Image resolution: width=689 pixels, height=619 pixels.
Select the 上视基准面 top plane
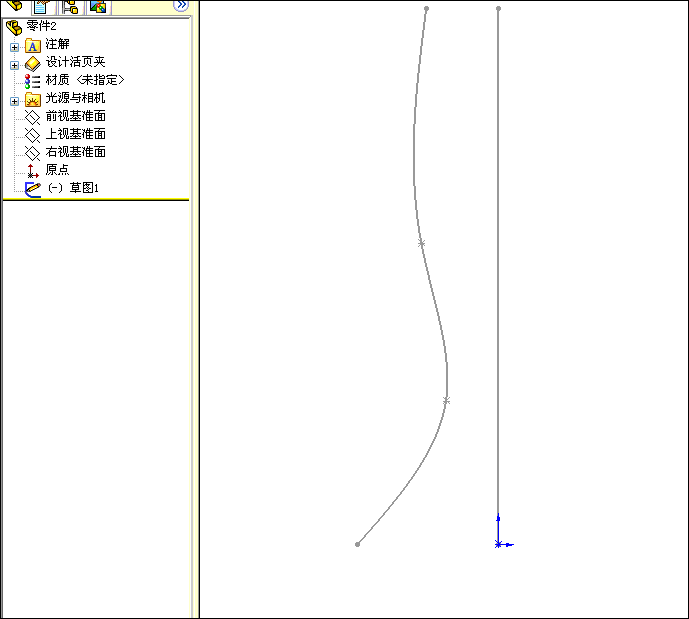pos(76,134)
